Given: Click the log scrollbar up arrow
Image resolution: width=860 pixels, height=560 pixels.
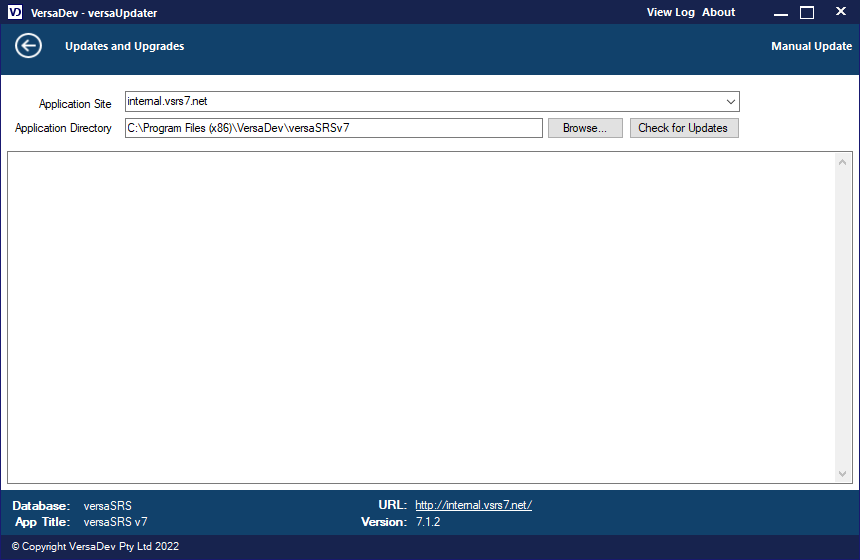Looking at the screenshot, I should 843,162.
